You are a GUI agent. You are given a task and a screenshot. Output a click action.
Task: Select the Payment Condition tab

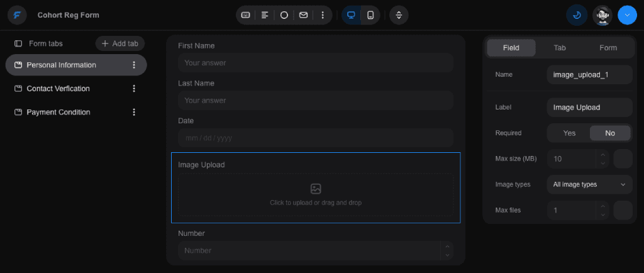coord(76,112)
